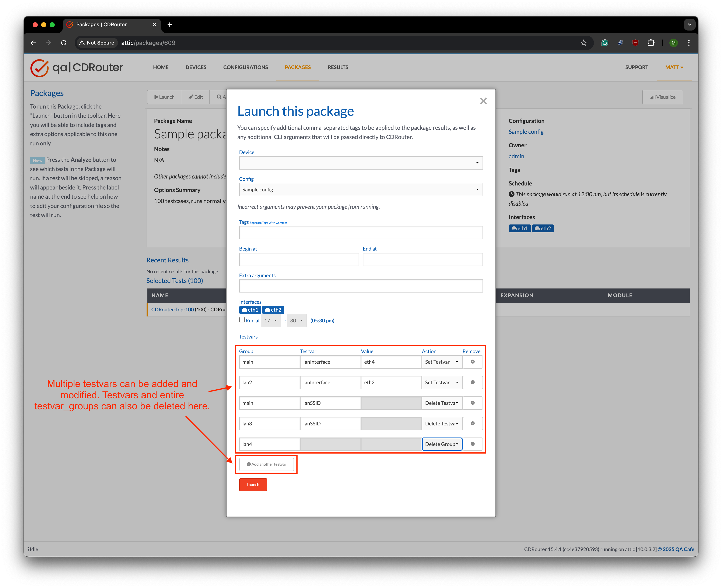
Task: Open the Run at hour dropdown 17
Action: 270,320
